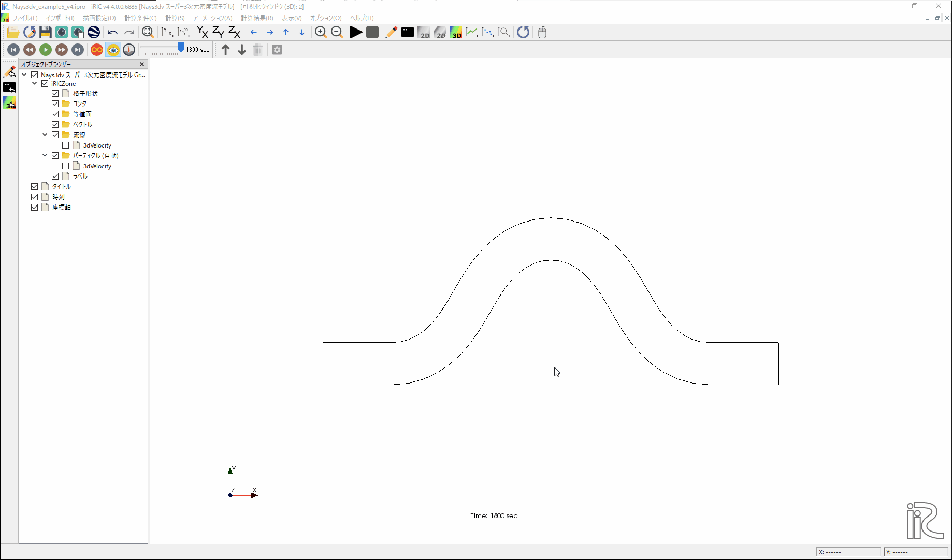This screenshot has width=952, height=560.
Task: Move selected object up in browser
Action: pos(226,50)
